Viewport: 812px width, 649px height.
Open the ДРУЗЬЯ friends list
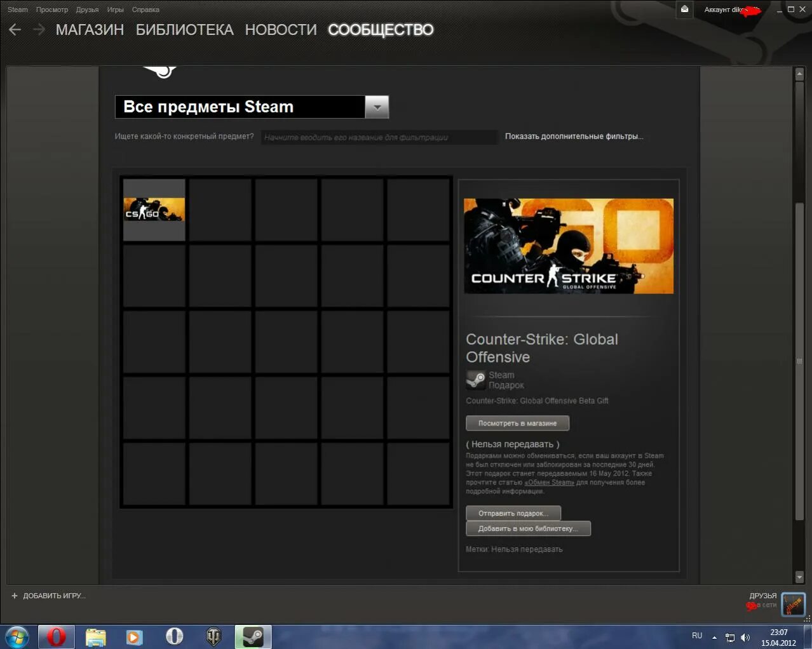(763, 596)
